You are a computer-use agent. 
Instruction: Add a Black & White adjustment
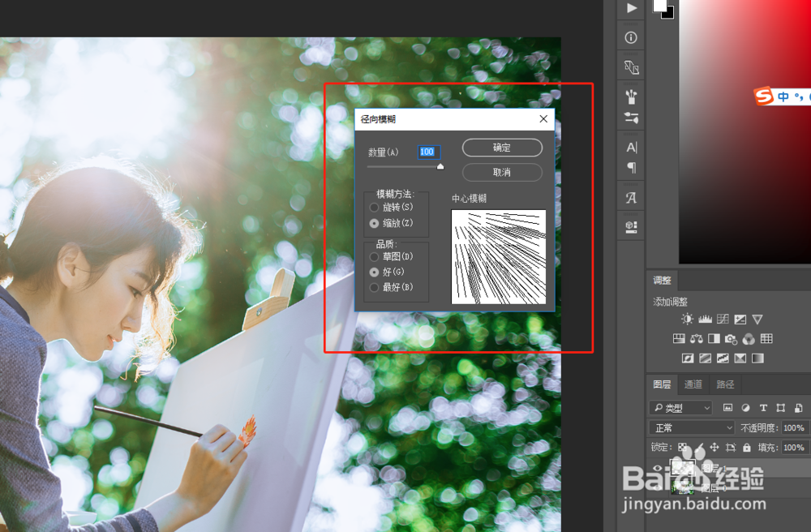pos(714,339)
